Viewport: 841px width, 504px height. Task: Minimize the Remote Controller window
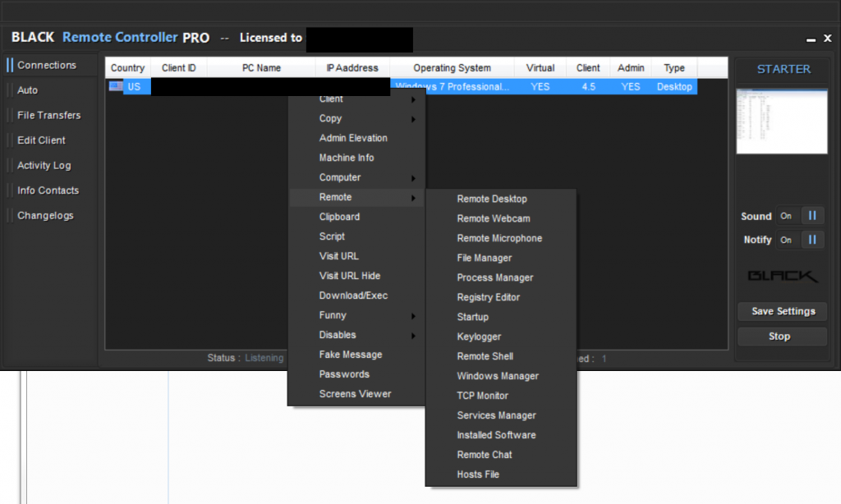pyautogui.click(x=811, y=39)
